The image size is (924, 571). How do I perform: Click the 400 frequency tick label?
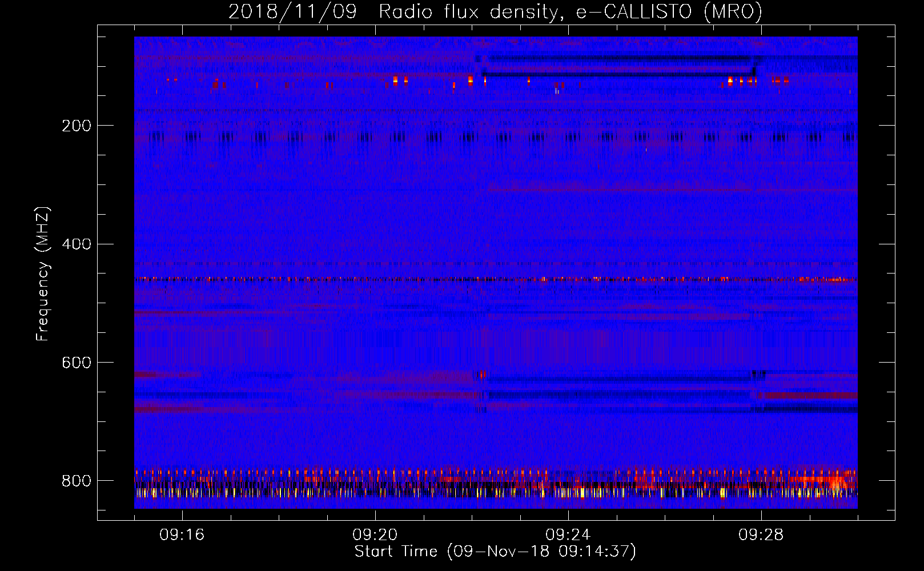tap(77, 244)
